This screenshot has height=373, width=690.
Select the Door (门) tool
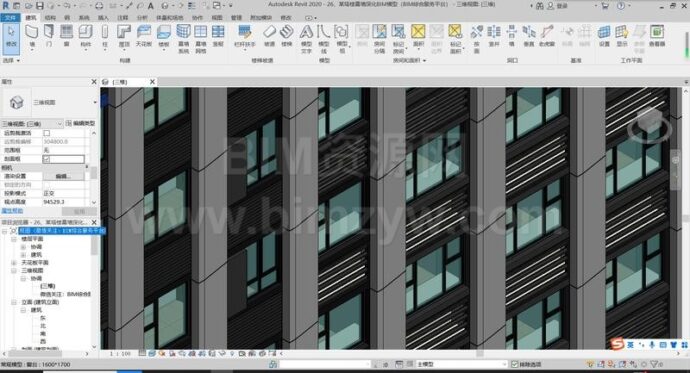point(49,36)
